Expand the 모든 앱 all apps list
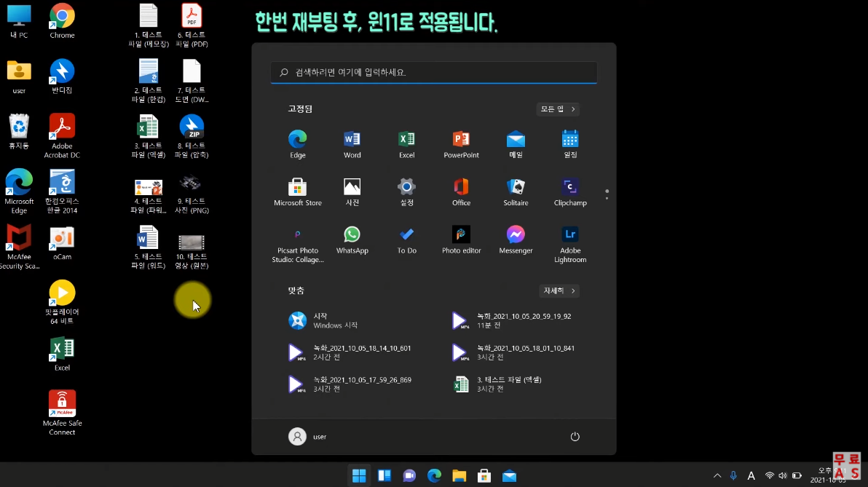Viewport: 868px width, 487px height. coord(558,109)
